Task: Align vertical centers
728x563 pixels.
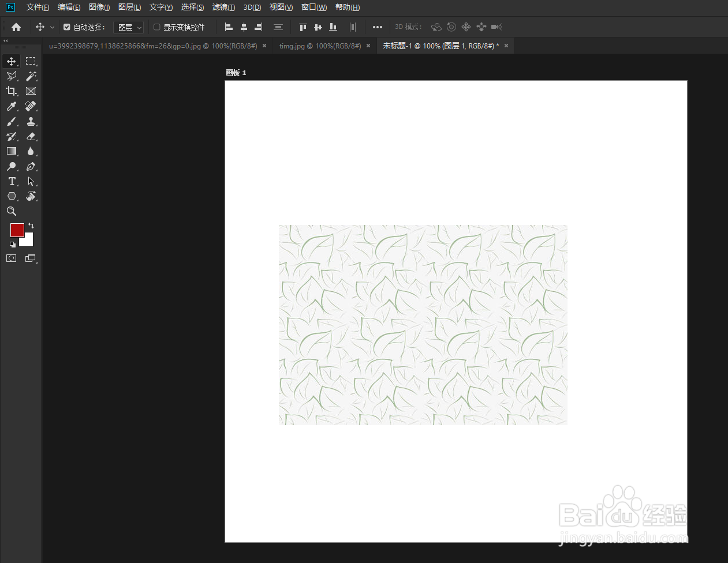Action: 318,27
